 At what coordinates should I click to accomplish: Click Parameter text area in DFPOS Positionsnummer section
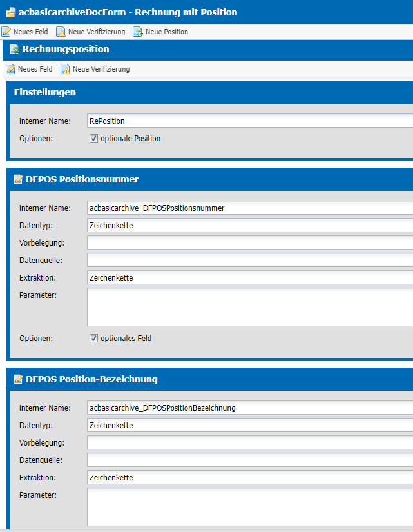[249, 307]
